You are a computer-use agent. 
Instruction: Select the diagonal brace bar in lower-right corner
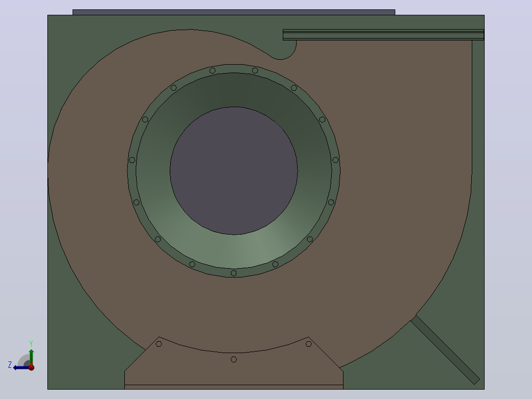445,350
